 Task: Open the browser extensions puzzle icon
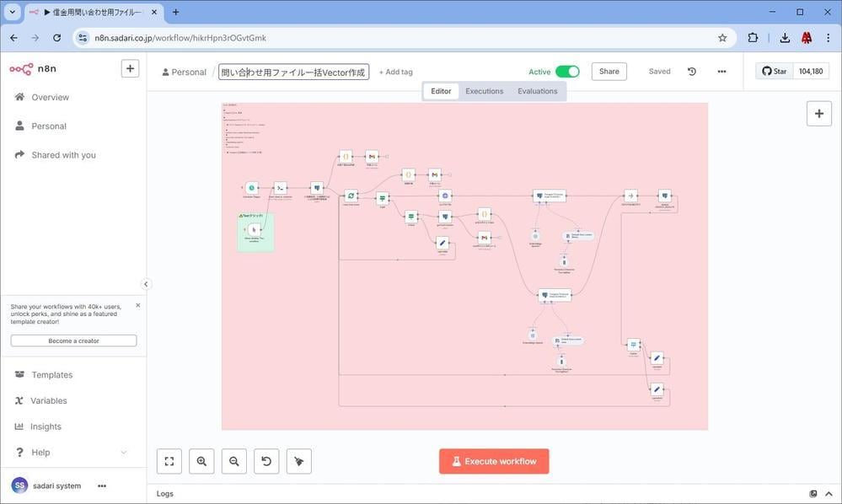click(x=753, y=38)
